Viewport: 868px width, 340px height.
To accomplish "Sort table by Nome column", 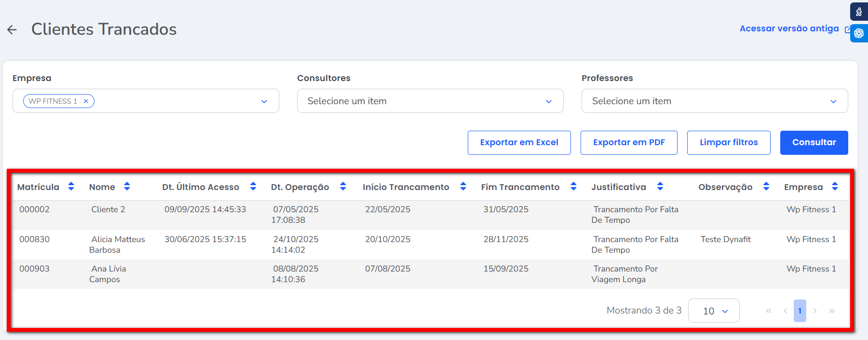I will 127,187.
